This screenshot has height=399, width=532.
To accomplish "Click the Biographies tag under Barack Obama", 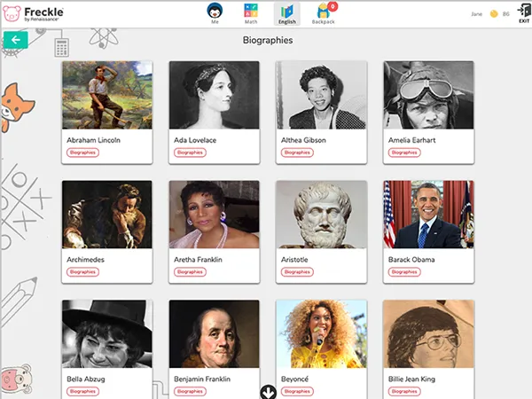I will tap(404, 272).
